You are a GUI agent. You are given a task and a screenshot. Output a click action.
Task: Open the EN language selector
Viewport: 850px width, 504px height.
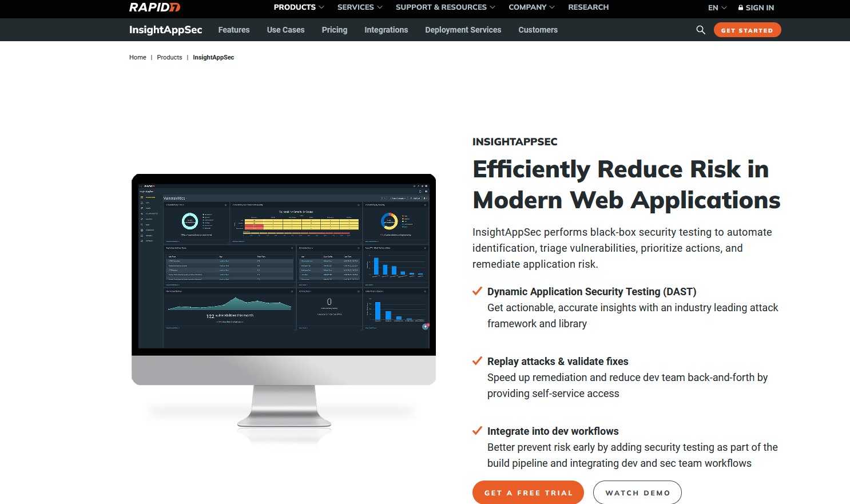(x=717, y=8)
